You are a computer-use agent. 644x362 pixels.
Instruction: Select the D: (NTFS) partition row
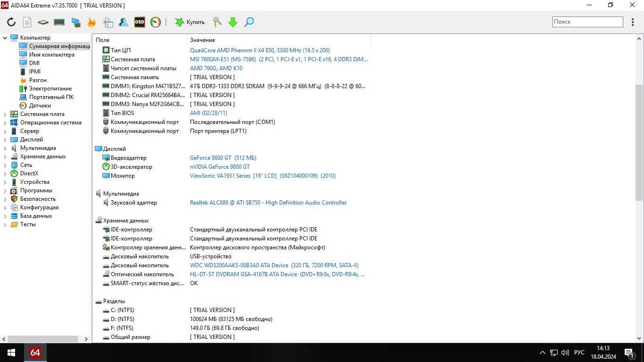[x=231, y=319]
